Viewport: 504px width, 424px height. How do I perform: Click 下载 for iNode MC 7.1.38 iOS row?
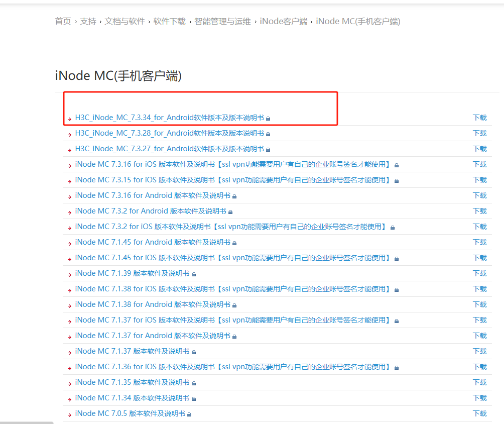pyautogui.click(x=480, y=289)
